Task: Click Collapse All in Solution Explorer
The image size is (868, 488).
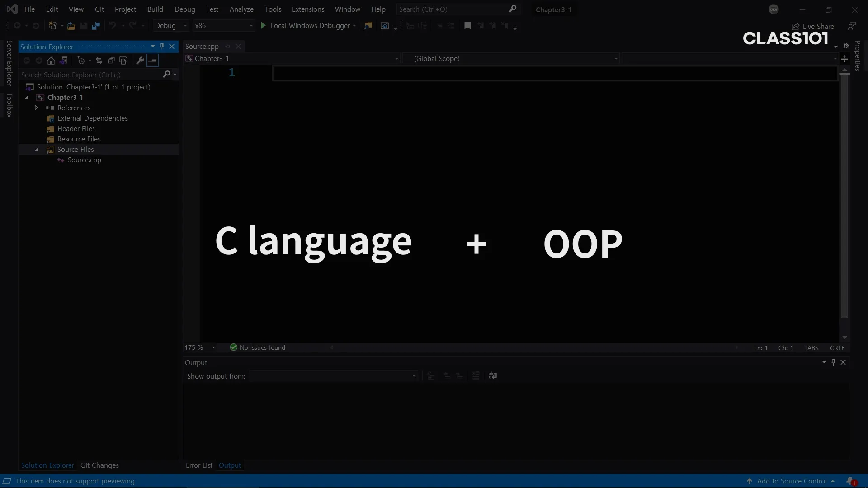Action: (x=111, y=61)
